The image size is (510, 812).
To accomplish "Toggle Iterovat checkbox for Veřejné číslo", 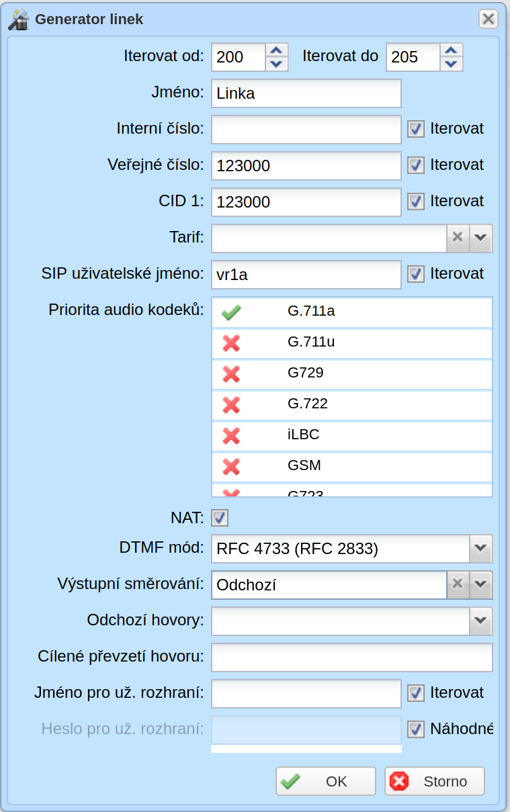I will pyautogui.click(x=417, y=165).
